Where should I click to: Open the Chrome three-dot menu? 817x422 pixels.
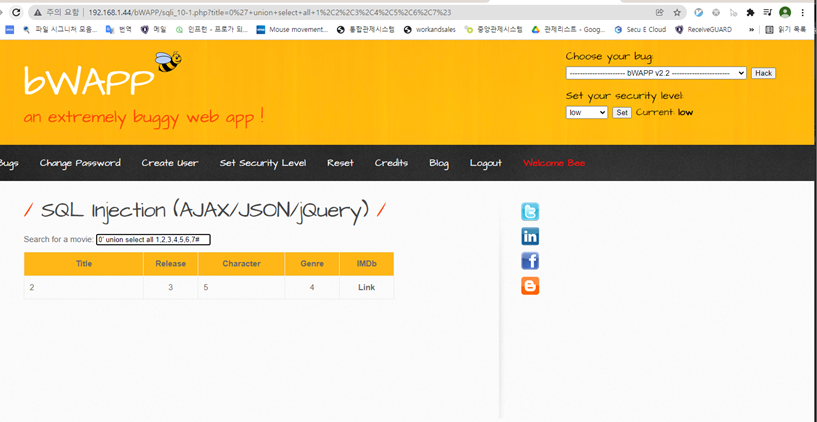802,13
